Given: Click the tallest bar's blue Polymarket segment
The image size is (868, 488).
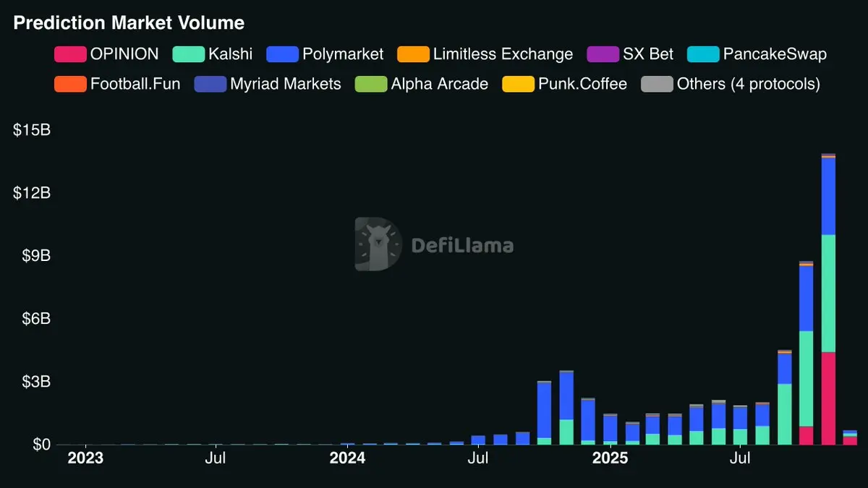Looking at the screenshot, I should coord(828,197).
